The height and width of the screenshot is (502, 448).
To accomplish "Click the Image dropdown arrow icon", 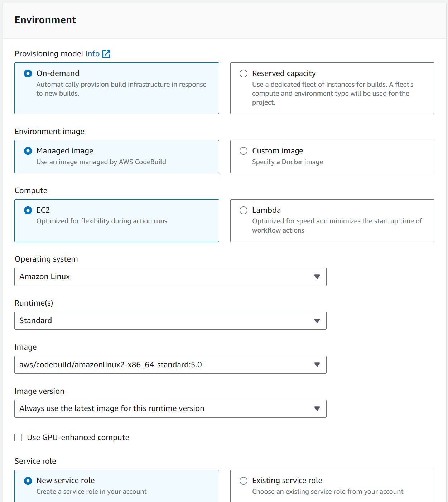I will [x=317, y=365].
